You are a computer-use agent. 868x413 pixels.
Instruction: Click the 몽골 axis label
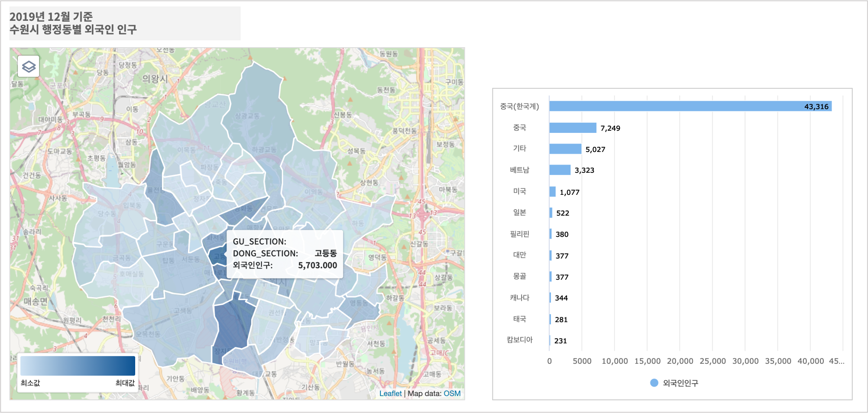pyautogui.click(x=519, y=276)
